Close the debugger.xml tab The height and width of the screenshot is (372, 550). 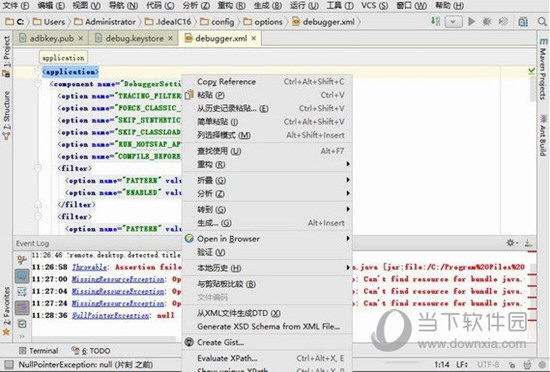pyautogui.click(x=254, y=38)
